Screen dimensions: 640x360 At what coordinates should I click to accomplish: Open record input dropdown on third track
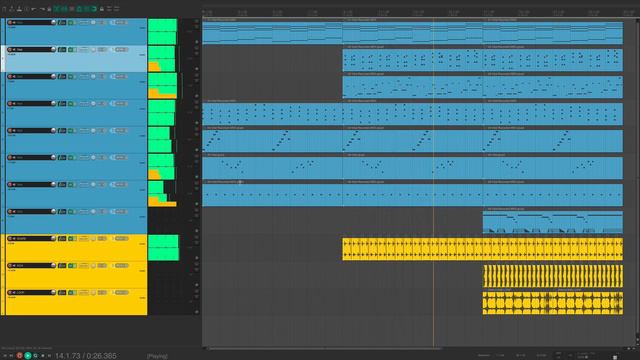coord(121,76)
